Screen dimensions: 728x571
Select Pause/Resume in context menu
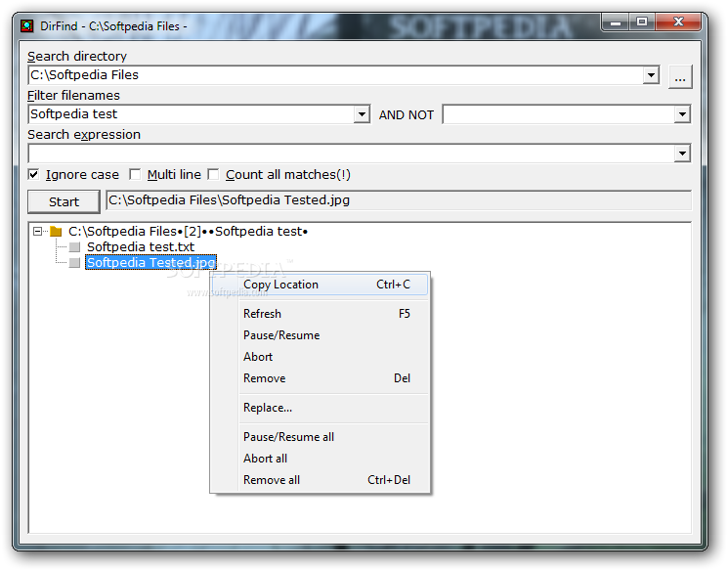coord(320,335)
